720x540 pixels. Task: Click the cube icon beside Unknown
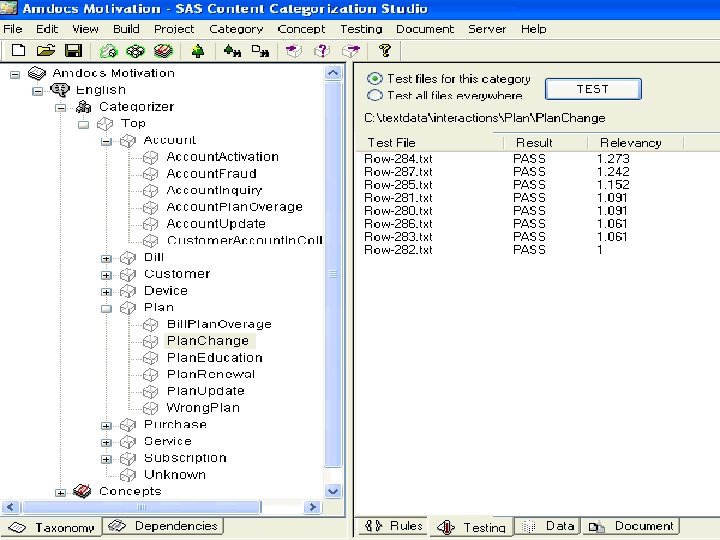coord(128,475)
